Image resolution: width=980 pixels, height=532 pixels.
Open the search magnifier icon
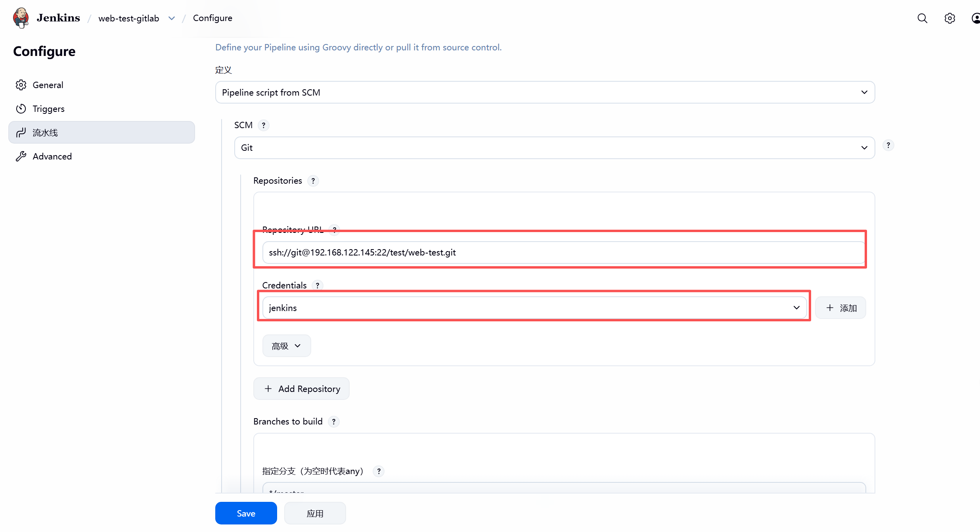click(922, 18)
